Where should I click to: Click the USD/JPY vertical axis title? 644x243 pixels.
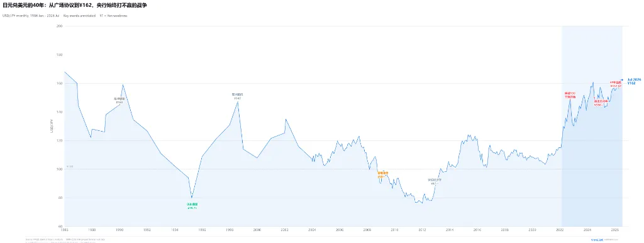click(52, 127)
